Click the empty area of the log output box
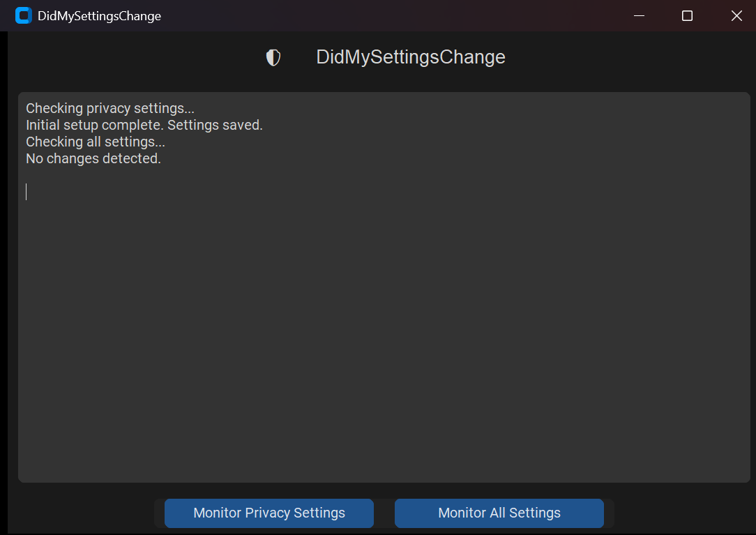756x535 pixels. pyautogui.click(x=384, y=335)
